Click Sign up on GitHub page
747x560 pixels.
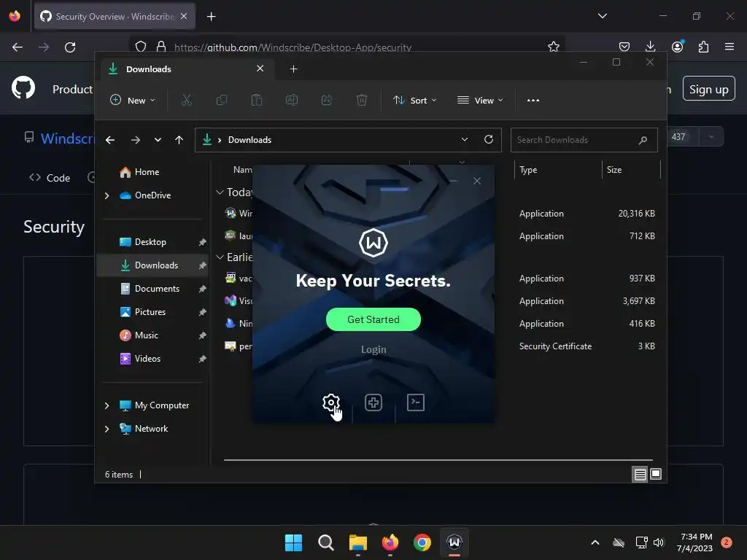[709, 90]
